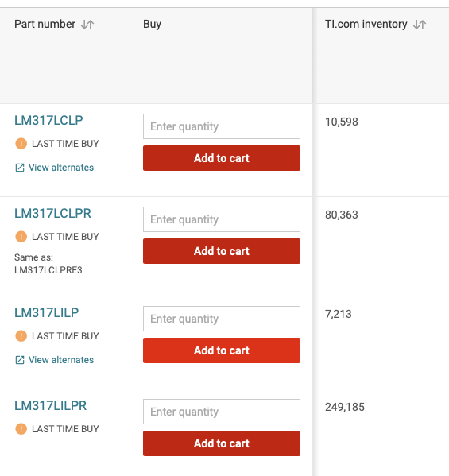This screenshot has height=476, width=449.
Task: Sort table by Part number arrows icon
Action: coord(87,25)
